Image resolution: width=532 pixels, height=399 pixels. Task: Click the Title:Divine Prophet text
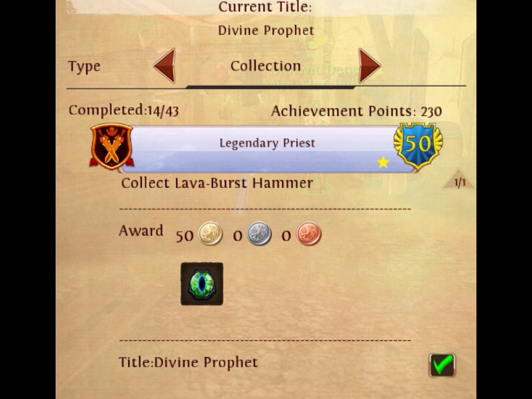[188, 362]
